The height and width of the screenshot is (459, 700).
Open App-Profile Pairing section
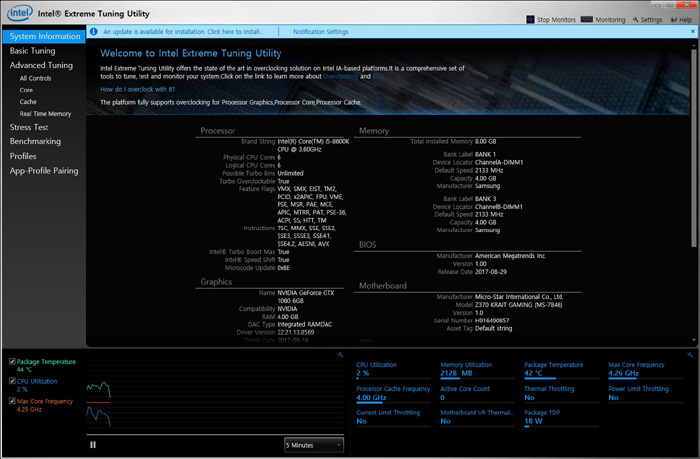[x=44, y=171]
